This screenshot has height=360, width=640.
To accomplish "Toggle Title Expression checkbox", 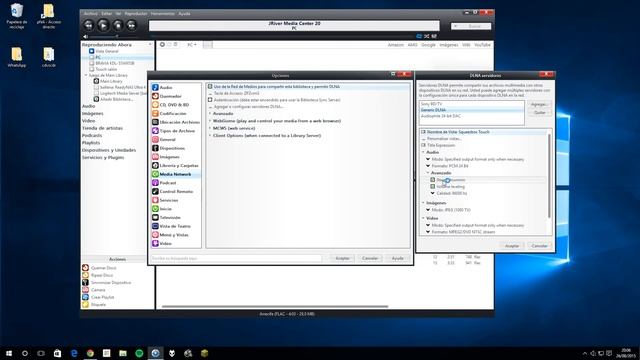I will pos(423,145).
